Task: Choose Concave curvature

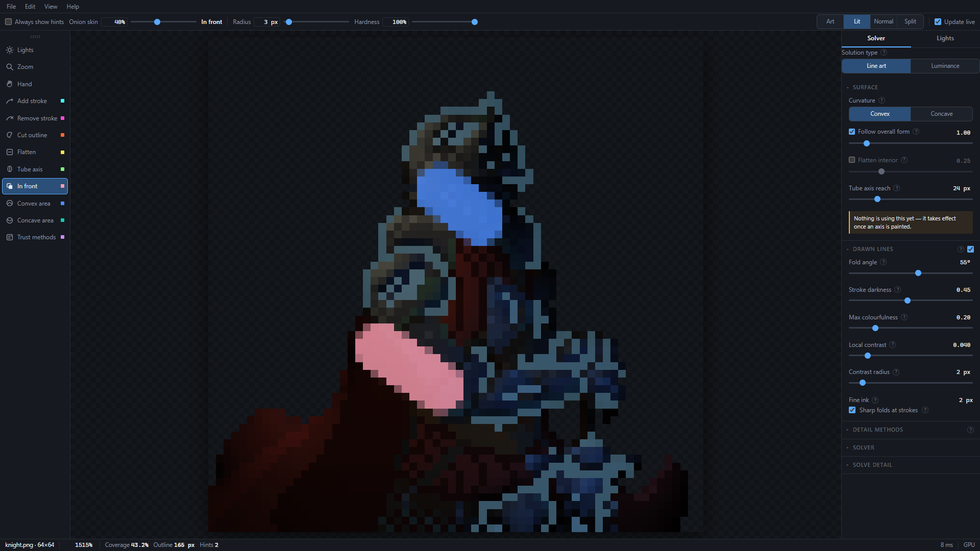Action: [x=941, y=114]
